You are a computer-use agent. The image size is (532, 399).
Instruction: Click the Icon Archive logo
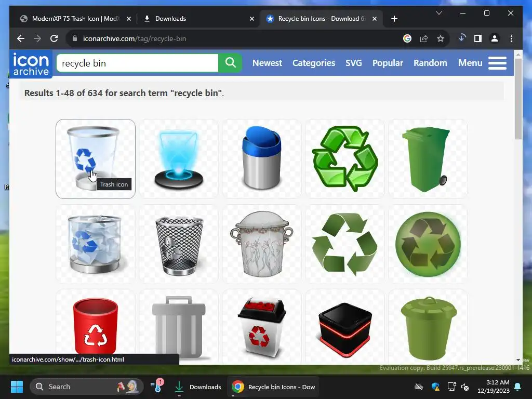coord(31,64)
